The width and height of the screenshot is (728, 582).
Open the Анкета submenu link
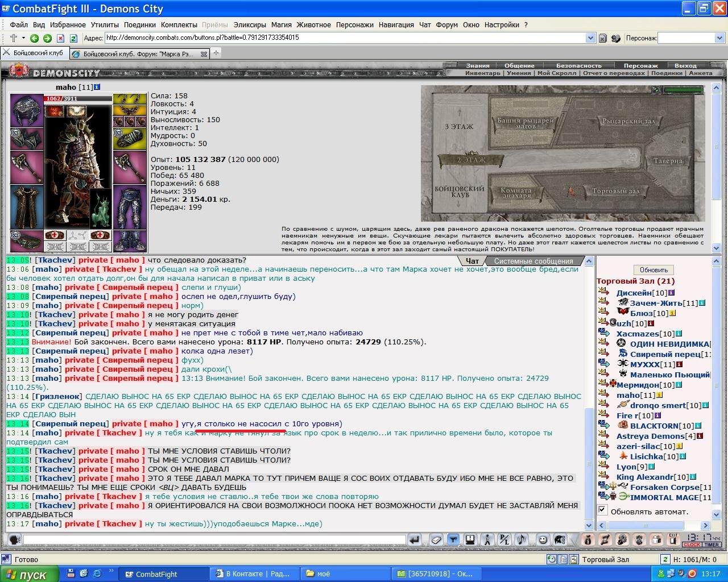(x=700, y=73)
